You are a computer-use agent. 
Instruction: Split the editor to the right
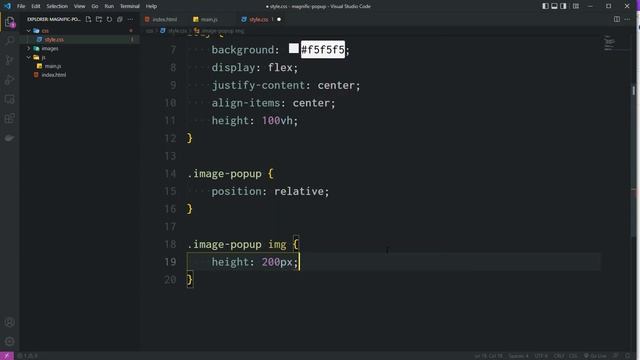617,19
